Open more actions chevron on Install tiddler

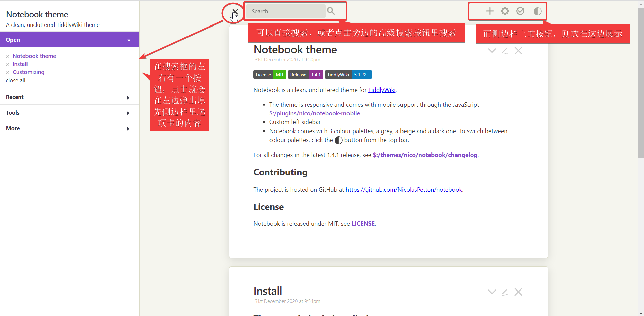coord(492,292)
